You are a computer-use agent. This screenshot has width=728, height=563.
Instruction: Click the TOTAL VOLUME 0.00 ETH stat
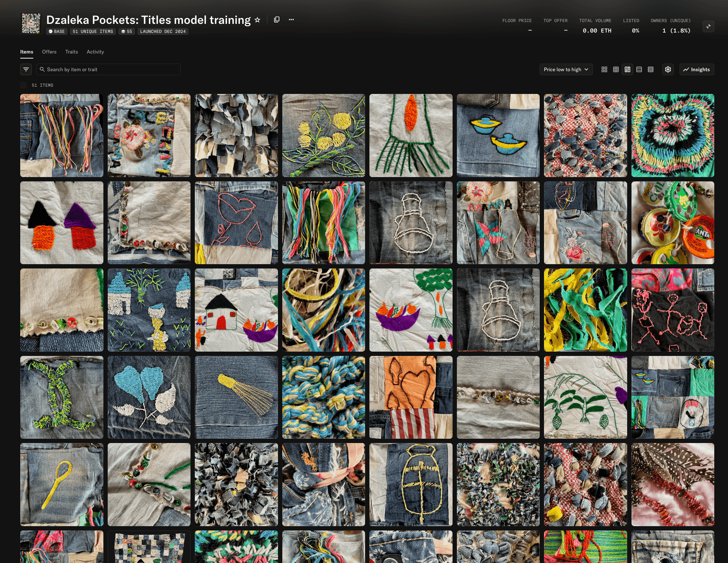[595, 25]
